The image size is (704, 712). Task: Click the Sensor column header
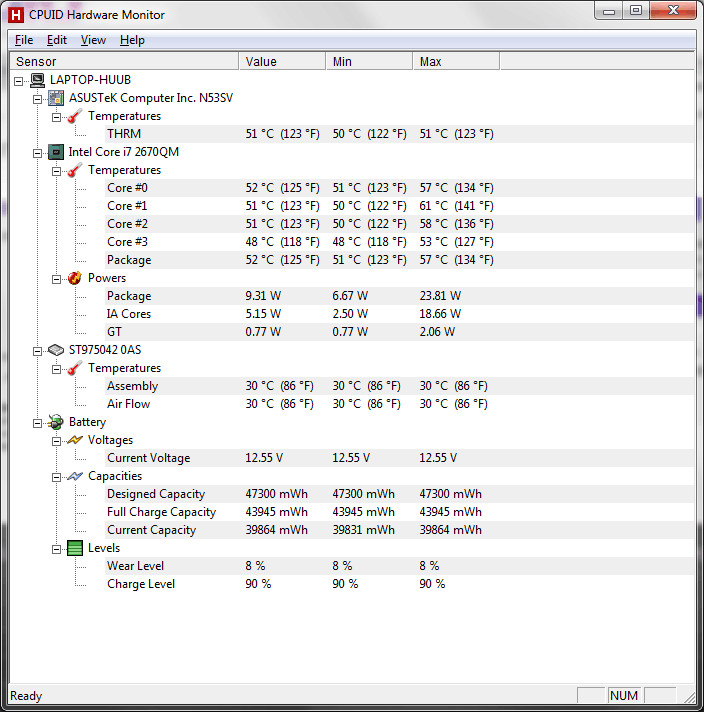124,61
